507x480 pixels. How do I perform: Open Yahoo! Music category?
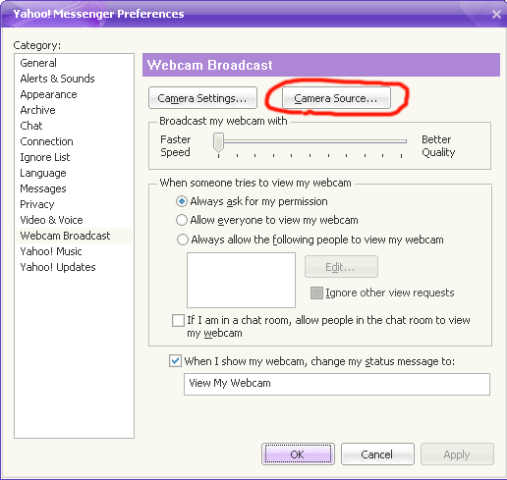[51, 251]
